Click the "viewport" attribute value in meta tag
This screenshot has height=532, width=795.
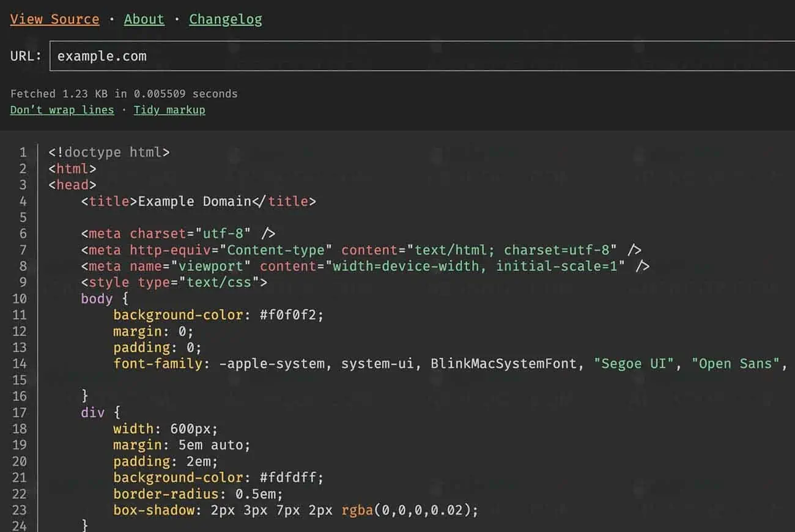(x=211, y=266)
